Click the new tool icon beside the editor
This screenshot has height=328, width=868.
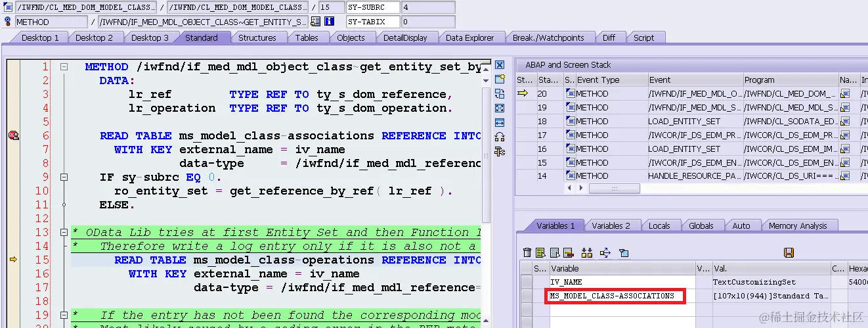500,79
